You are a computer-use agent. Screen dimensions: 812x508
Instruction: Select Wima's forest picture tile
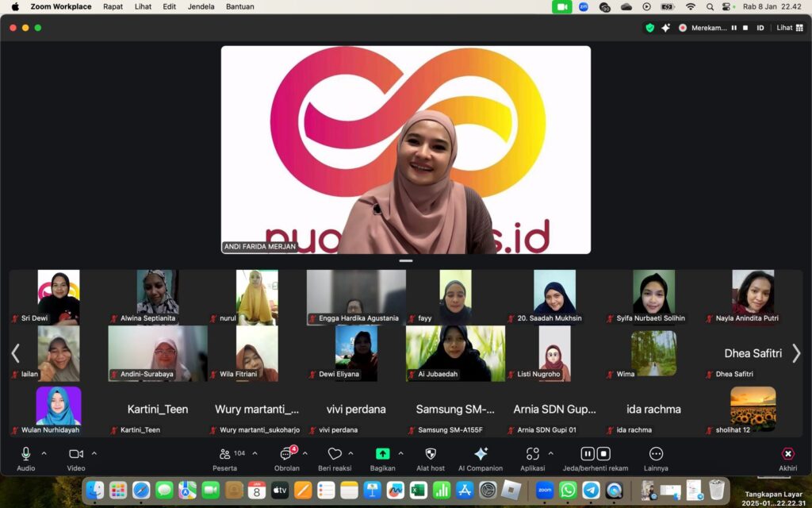coord(653,353)
